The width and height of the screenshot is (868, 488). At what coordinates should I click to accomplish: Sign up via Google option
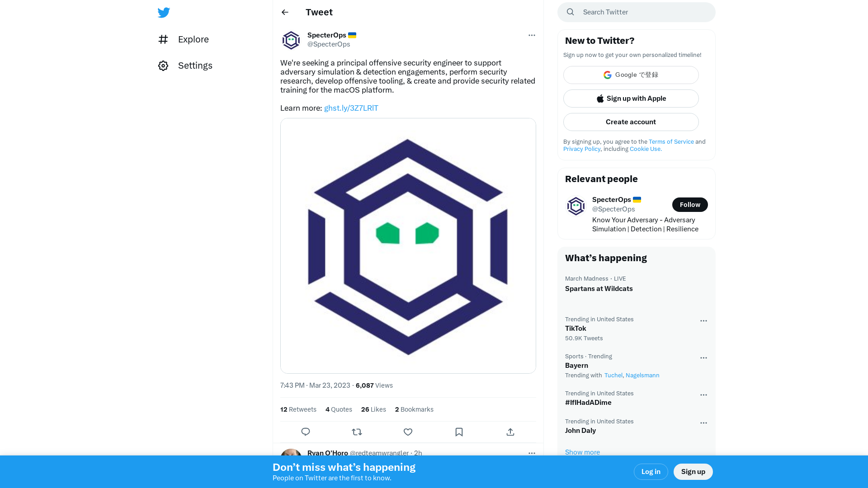pos(631,75)
